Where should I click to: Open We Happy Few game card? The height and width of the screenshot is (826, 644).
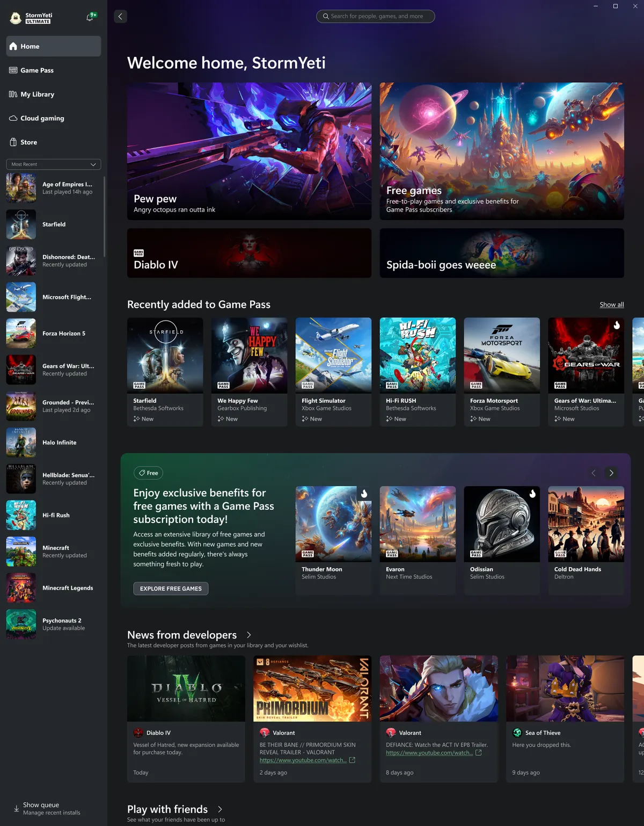coord(250,372)
